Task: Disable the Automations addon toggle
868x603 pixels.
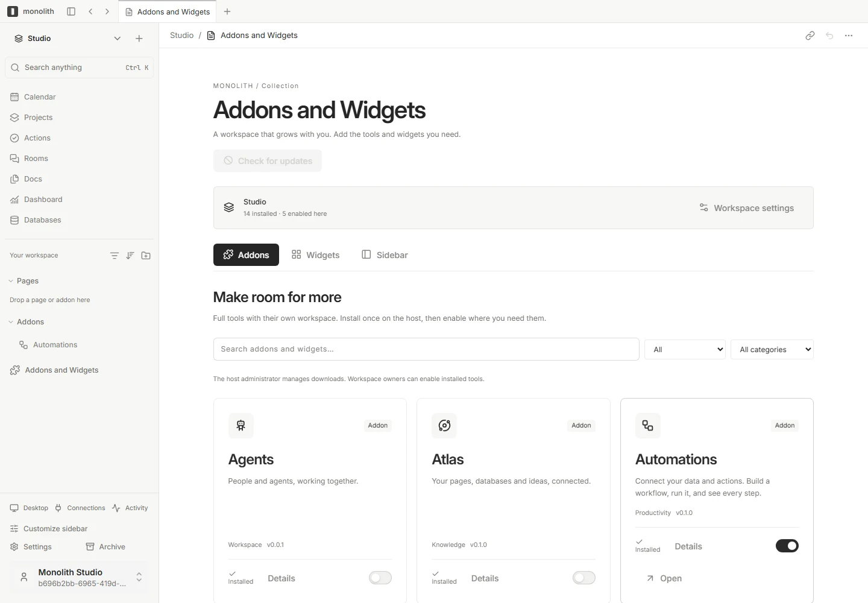Action: tap(787, 546)
